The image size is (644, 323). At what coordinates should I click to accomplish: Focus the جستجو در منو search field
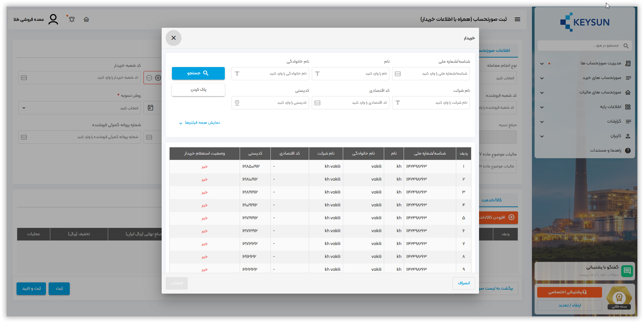585,46
